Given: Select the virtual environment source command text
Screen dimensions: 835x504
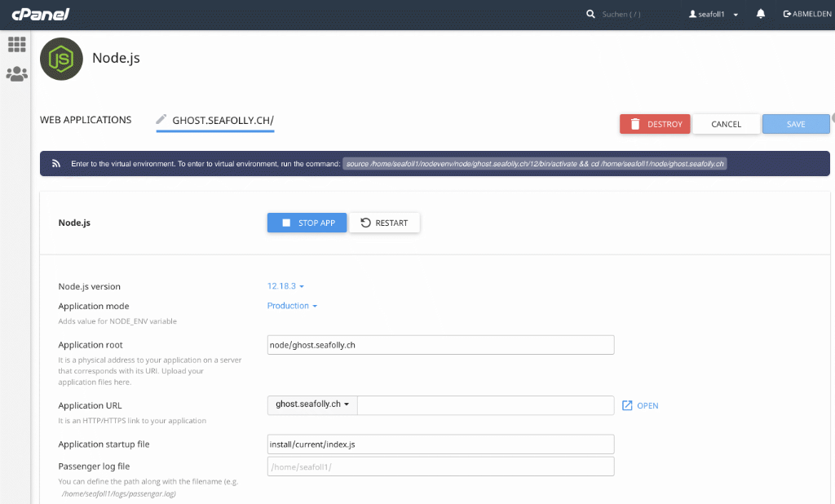Looking at the screenshot, I should (535, 164).
